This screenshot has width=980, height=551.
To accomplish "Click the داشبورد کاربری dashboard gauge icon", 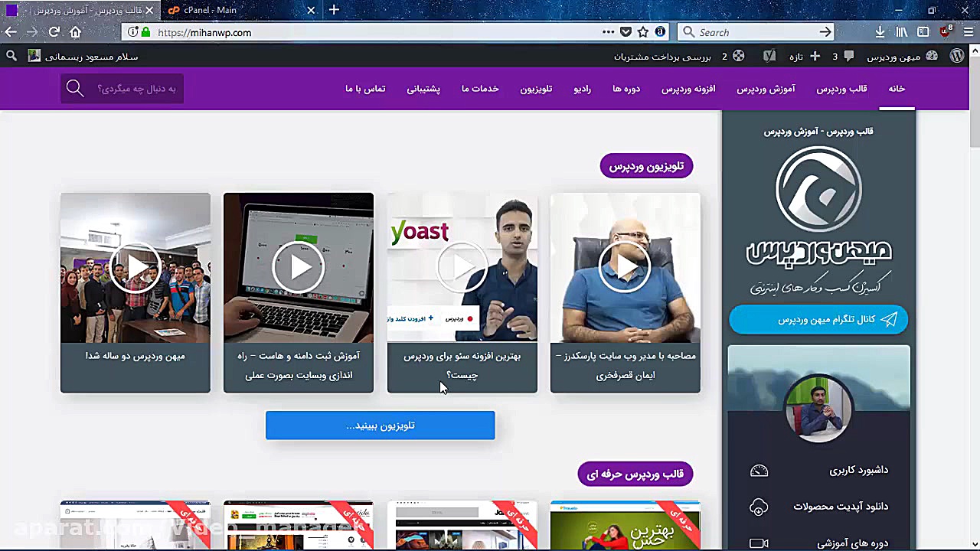I will coord(759,470).
